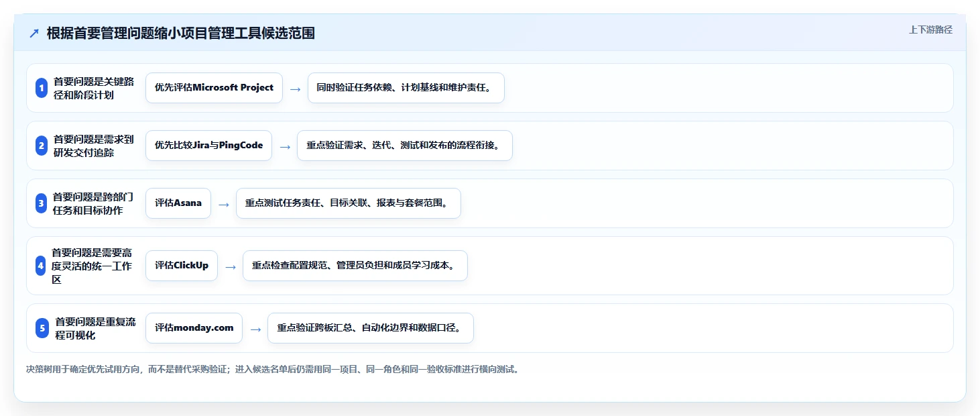Viewport: 980px width, 416px height.
Task: Click the 评估Asana box
Action: click(178, 203)
